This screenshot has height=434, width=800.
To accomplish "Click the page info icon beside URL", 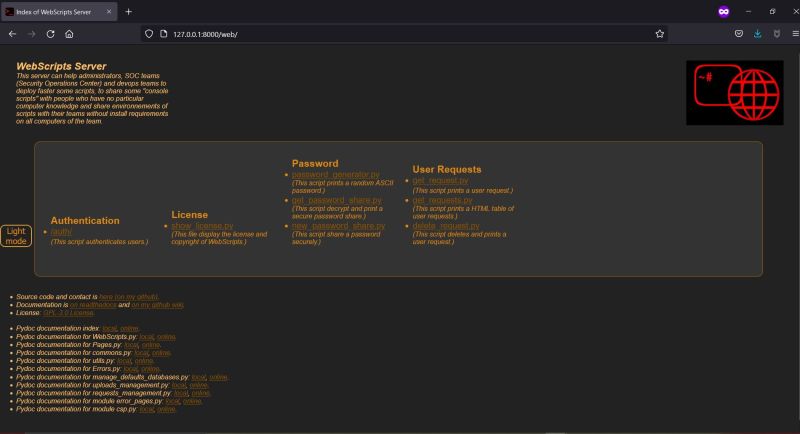I will coord(163,34).
